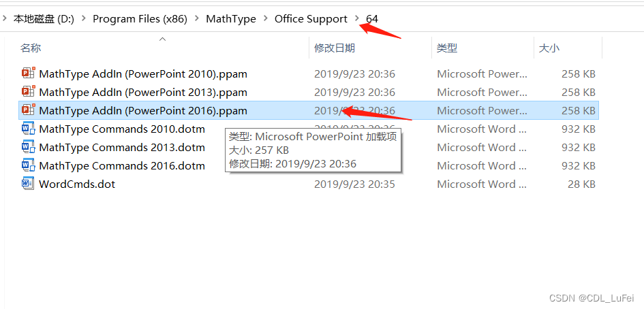Click the 932 KB size of Commands 2013.dotm

[x=579, y=147]
